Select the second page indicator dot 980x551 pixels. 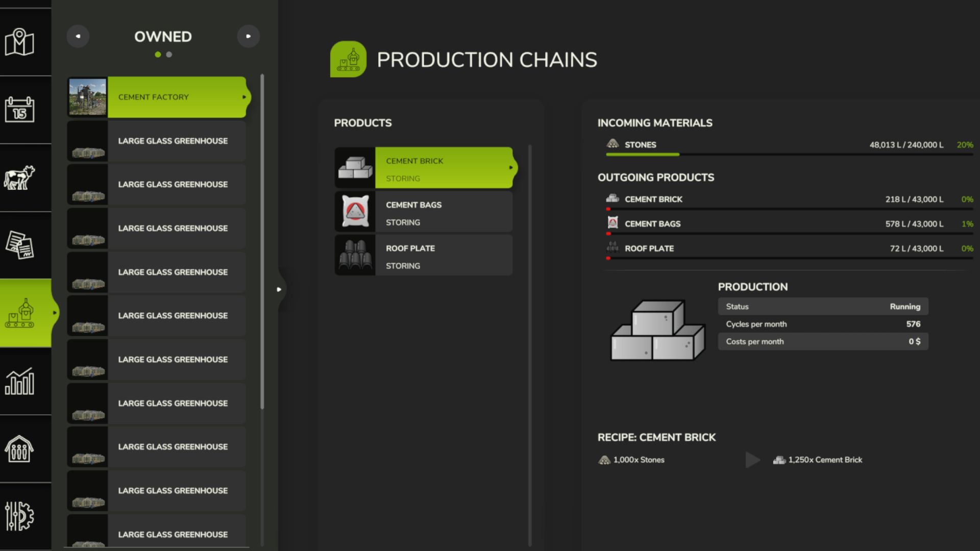pos(169,55)
